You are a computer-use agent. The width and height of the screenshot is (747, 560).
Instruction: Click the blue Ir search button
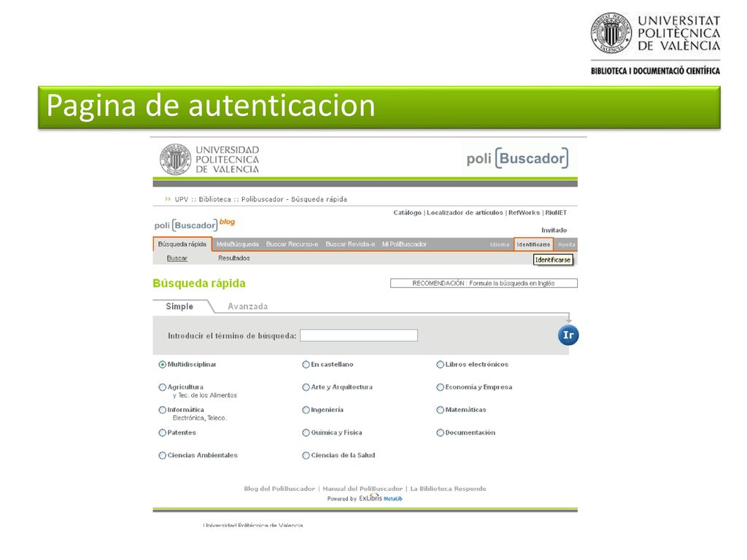[x=568, y=335]
